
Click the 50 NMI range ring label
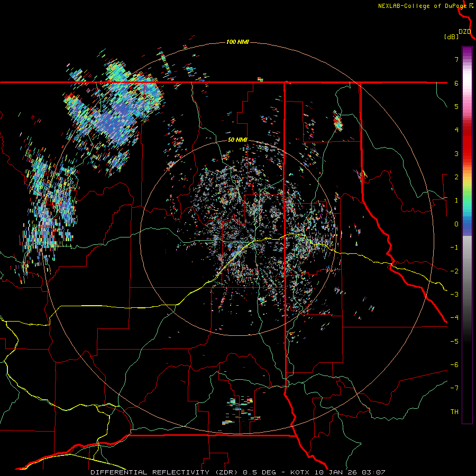(237, 140)
